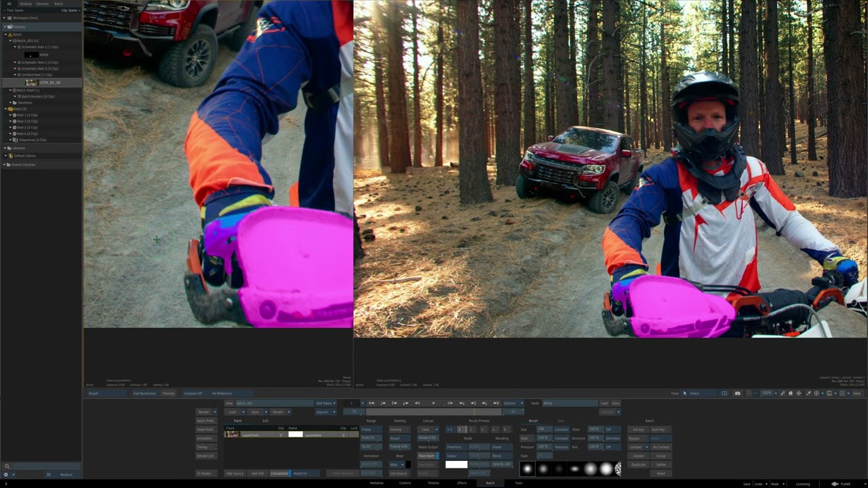
Task: Toggle Overlay viewing mode
Action: (399, 430)
